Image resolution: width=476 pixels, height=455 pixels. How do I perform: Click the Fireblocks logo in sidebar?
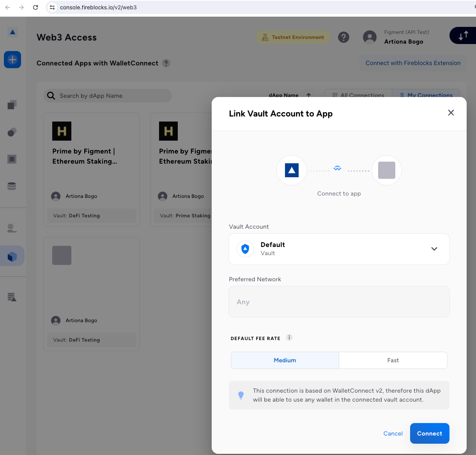tap(12, 32)
